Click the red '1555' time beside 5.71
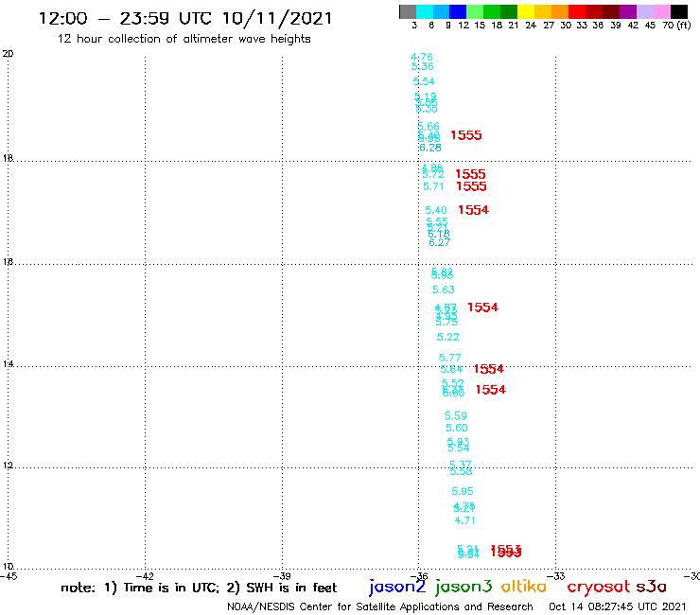Screen dimensions: 700x615 point(471,186)
